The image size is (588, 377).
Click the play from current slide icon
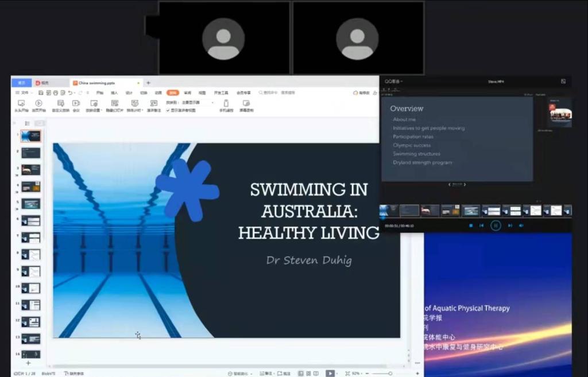(x=38, y=105)
